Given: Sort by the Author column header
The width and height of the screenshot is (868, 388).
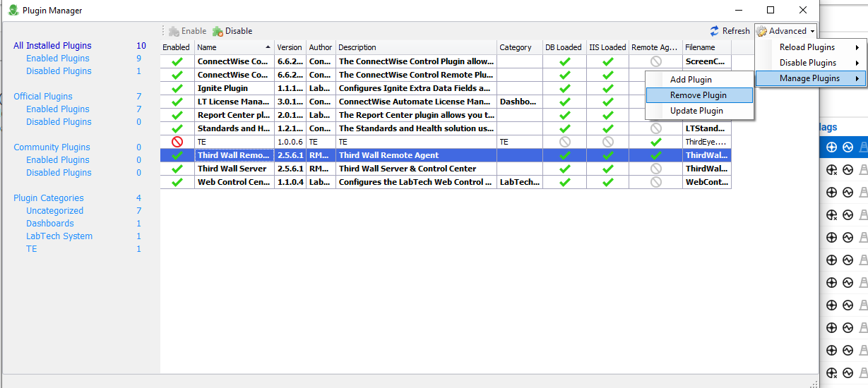Looking at the screenshot, I should coord(321,47).
